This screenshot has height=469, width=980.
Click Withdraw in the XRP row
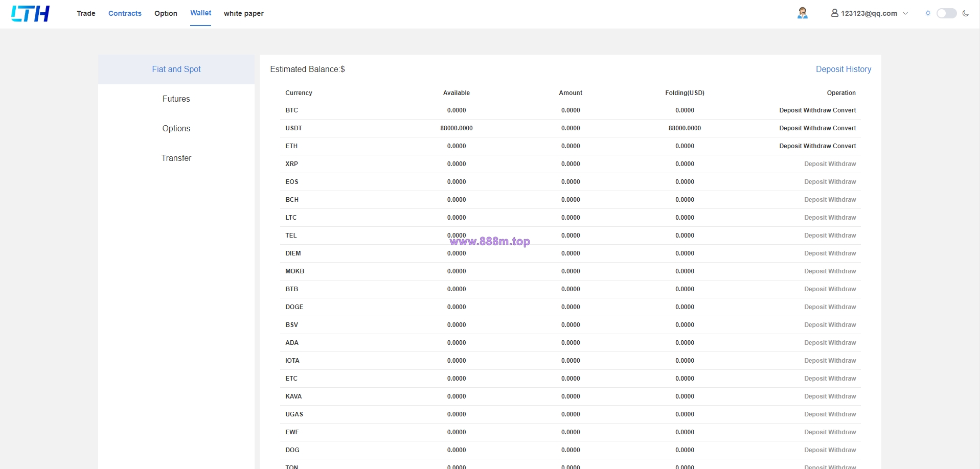(x=842, y=164)
